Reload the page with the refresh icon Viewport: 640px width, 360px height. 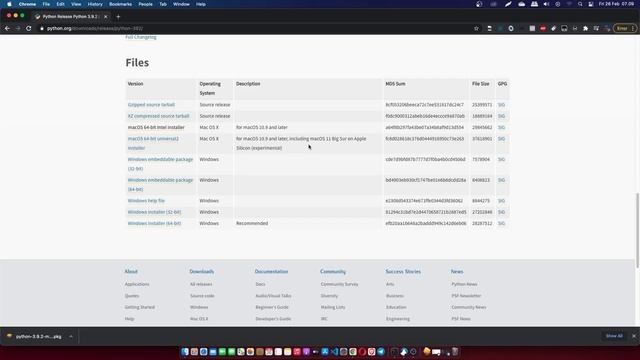coord(29,29)
